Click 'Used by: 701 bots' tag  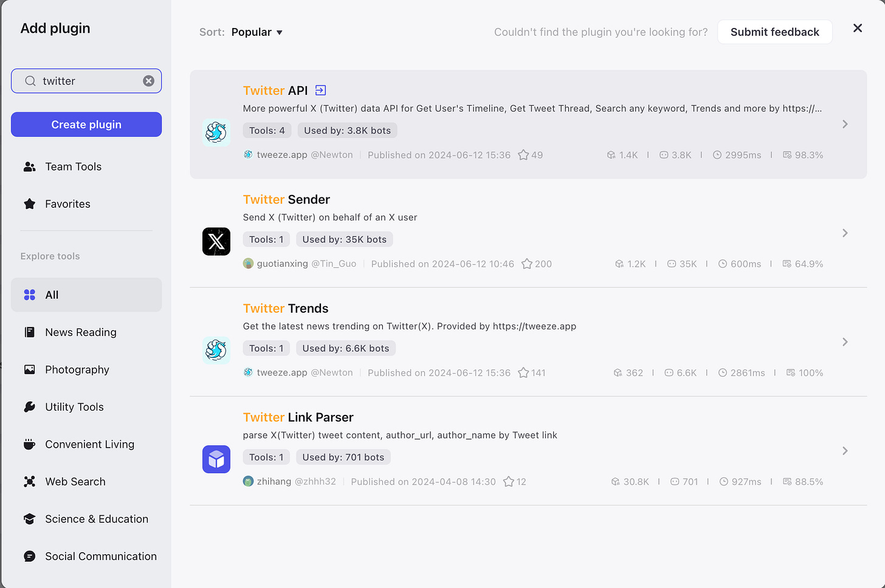[343, 457]
